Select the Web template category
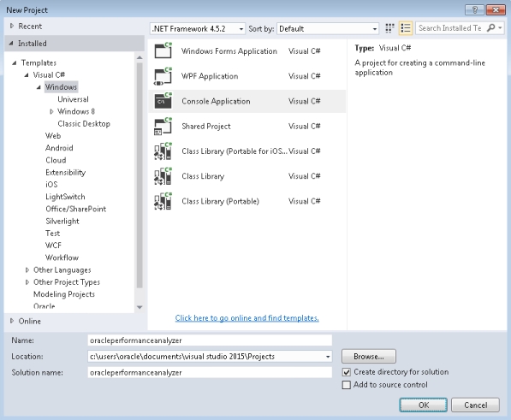The height and width of the screenshot is (420, 511). coord(53,136)
